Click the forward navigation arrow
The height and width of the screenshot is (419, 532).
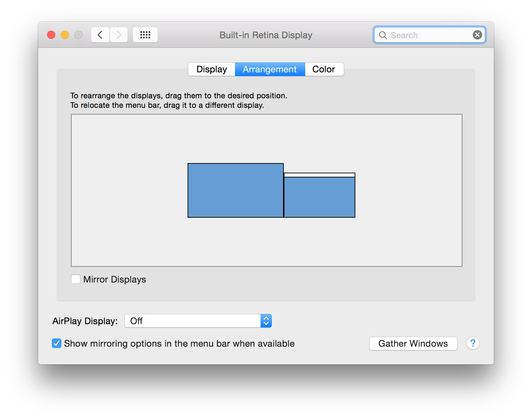(118, 34)
